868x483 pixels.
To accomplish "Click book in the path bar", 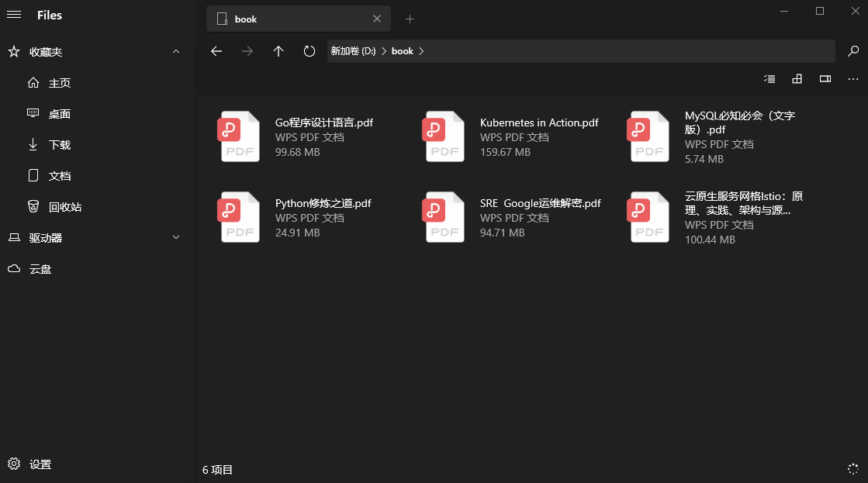I will (x=403, y=51).
